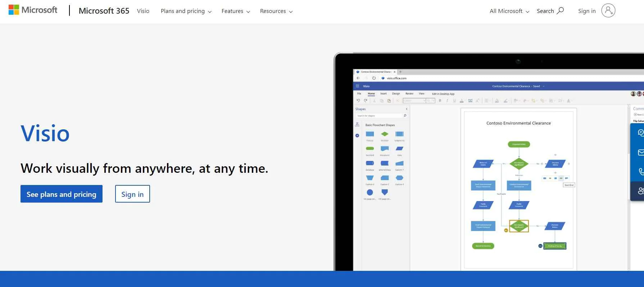Switch to the View ribbon tab
Image resolution: width=644 pixels, height=287 pixels.
point(422,93)
